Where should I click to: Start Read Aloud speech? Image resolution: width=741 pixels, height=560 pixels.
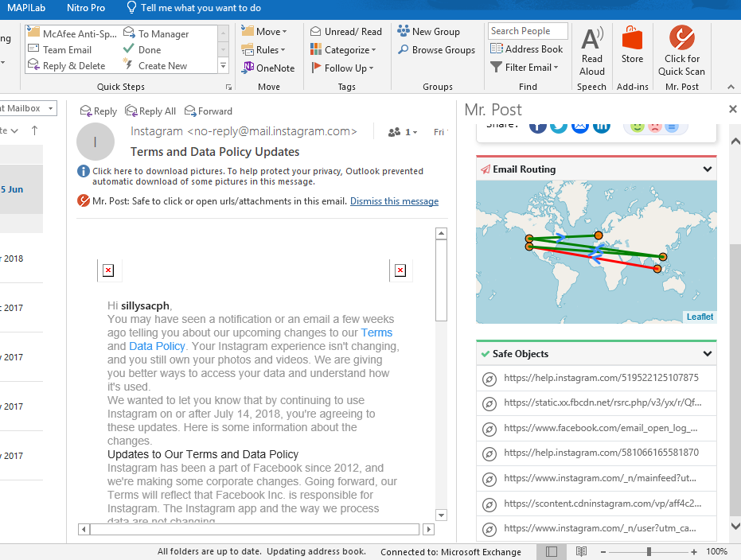click(591, 40)
